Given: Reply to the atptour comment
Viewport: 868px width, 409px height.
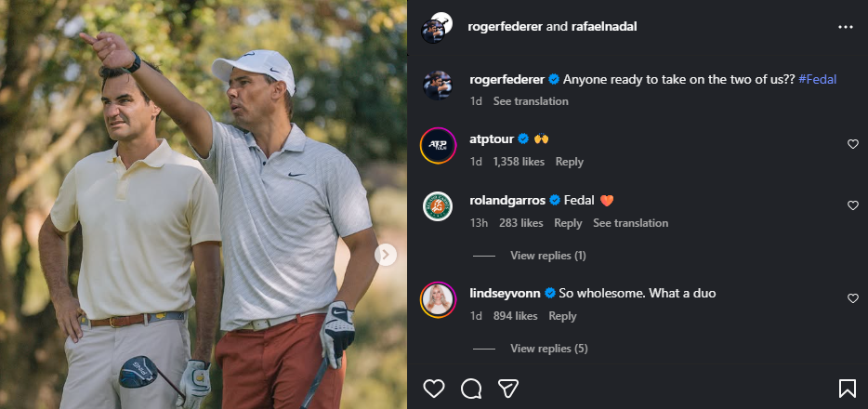Looking at the screenshot, I should point(569,162).
